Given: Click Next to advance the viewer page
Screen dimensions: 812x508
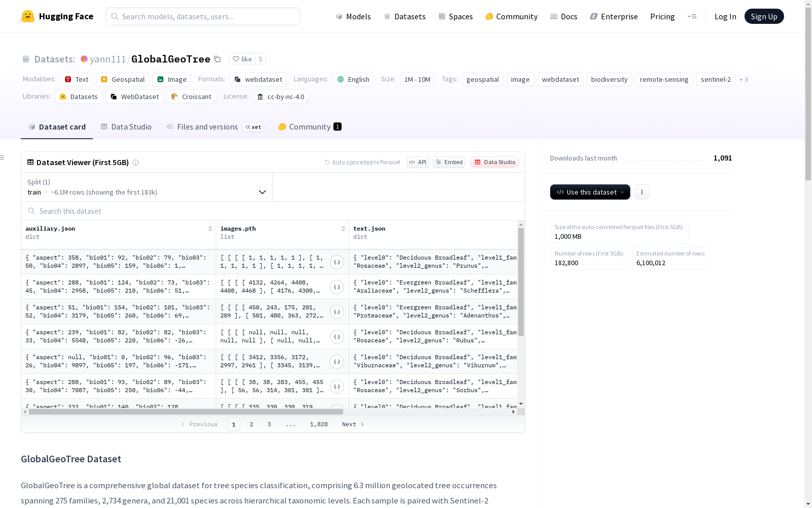Looking at the screenshot, I should click(353, 424).
